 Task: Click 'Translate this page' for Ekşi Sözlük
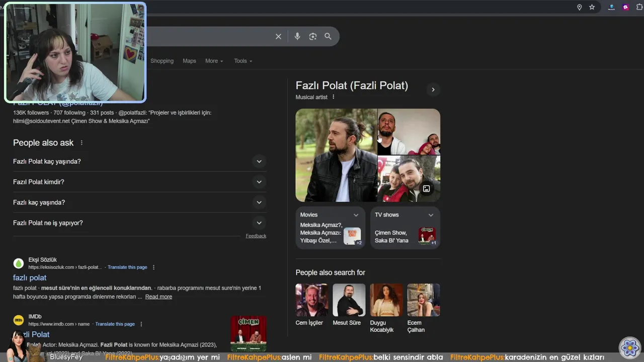[127, 267]
